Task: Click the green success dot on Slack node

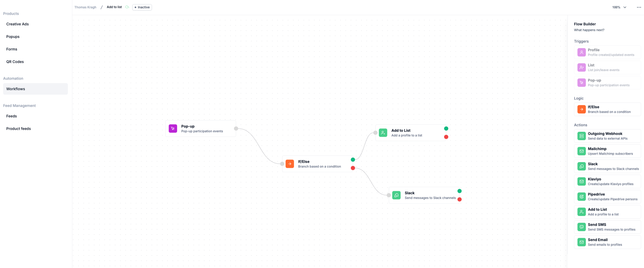Action: pyautogui.click(x=460, y=191)
